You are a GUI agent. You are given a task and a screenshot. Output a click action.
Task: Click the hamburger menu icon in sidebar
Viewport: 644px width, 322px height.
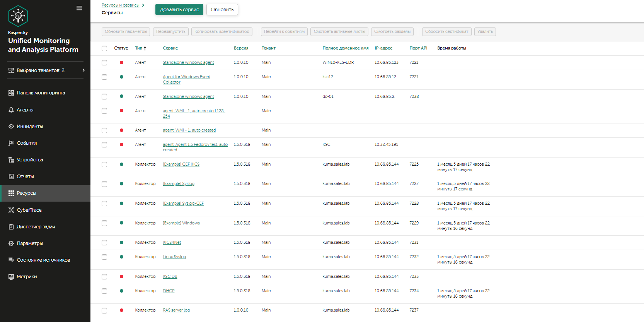click(79, 8)
